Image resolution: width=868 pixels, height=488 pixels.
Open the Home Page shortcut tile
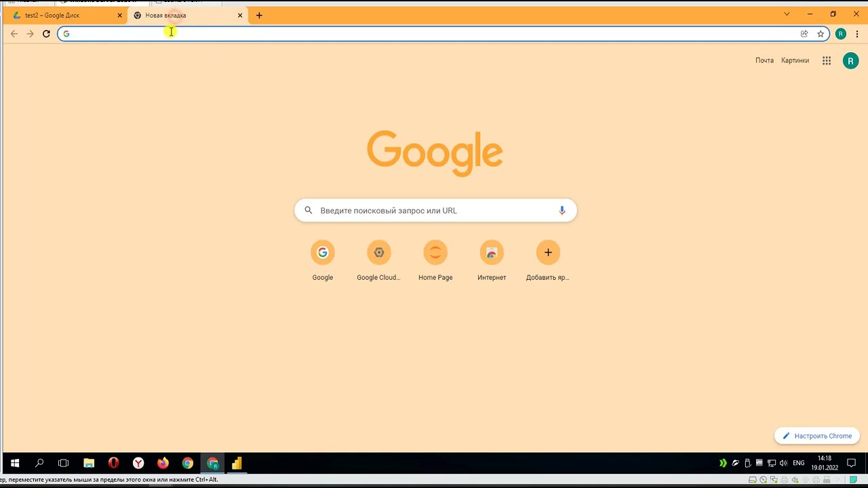(435, 261)
